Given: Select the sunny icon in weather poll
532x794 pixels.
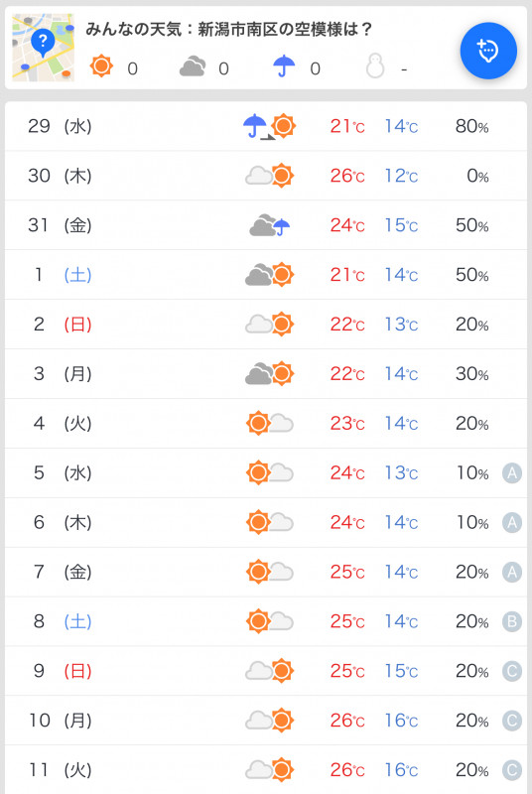Looking at the screenshot, I should click(101, 66).
